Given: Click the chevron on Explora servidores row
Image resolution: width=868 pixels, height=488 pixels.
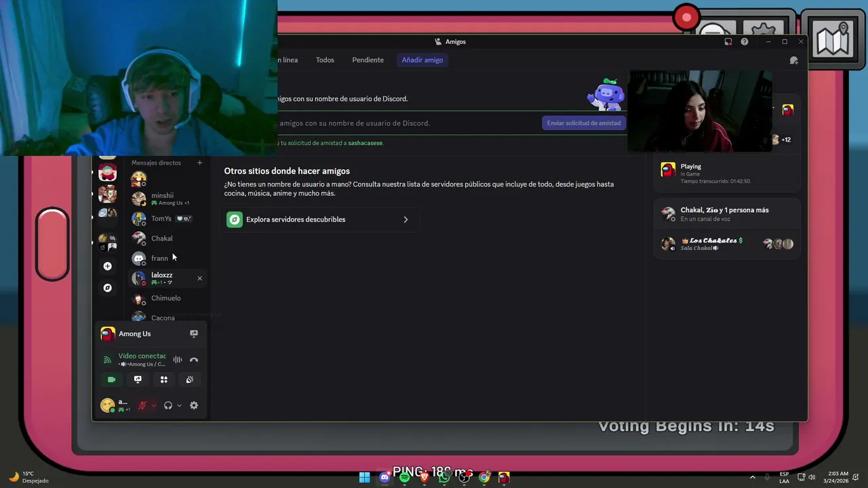Looking at the screenshot, I should (406, 220).
